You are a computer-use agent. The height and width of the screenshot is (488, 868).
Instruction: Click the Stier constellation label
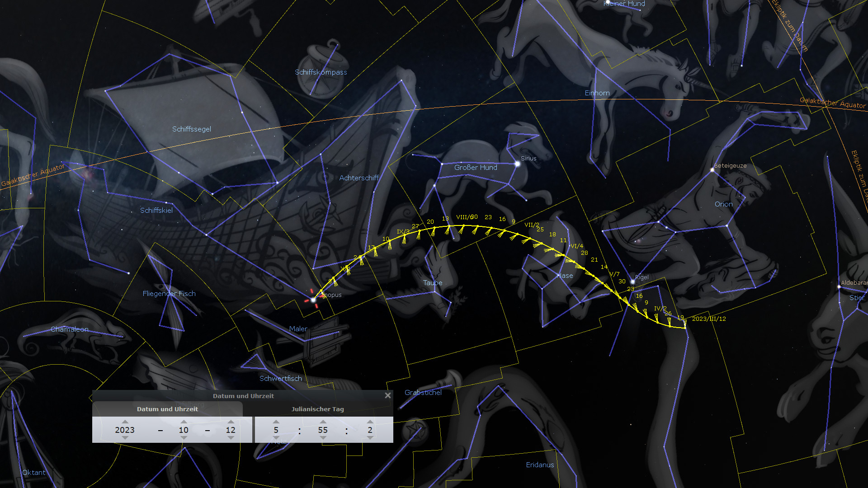857,298
